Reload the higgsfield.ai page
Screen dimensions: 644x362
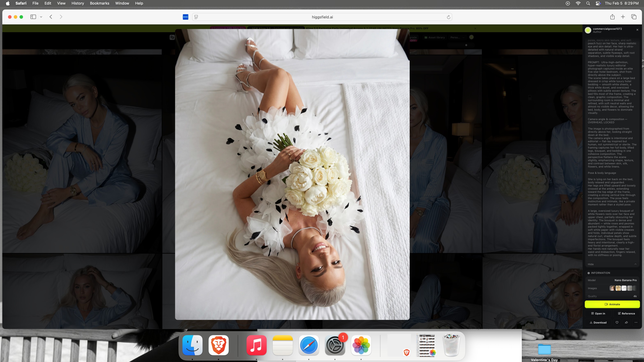coord(448,17)
